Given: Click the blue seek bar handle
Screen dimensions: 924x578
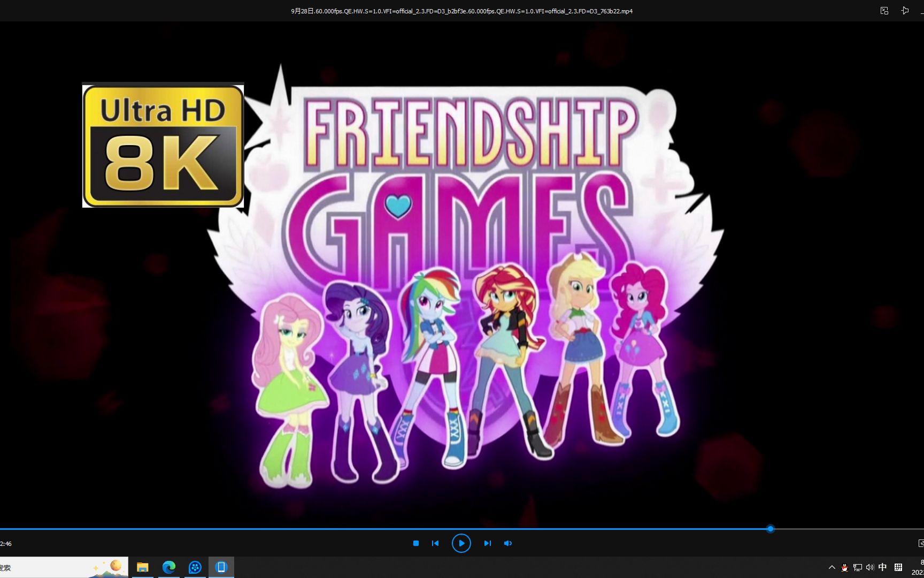Looking at the screenshot, I should [x=771, y=529].
